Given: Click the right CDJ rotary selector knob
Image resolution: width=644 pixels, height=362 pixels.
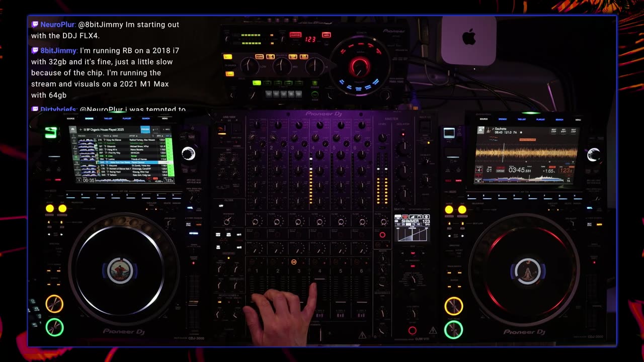Looking at the screenshot, I should tap(593, 155).
